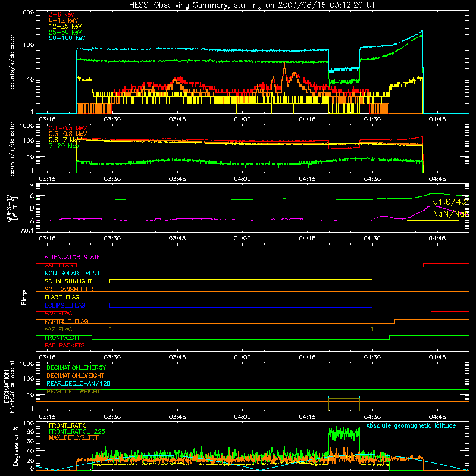Select the SC_IN_SUNLIGHT flag label
The height and width of the screenshot is (476, 476).
[68, 281]
